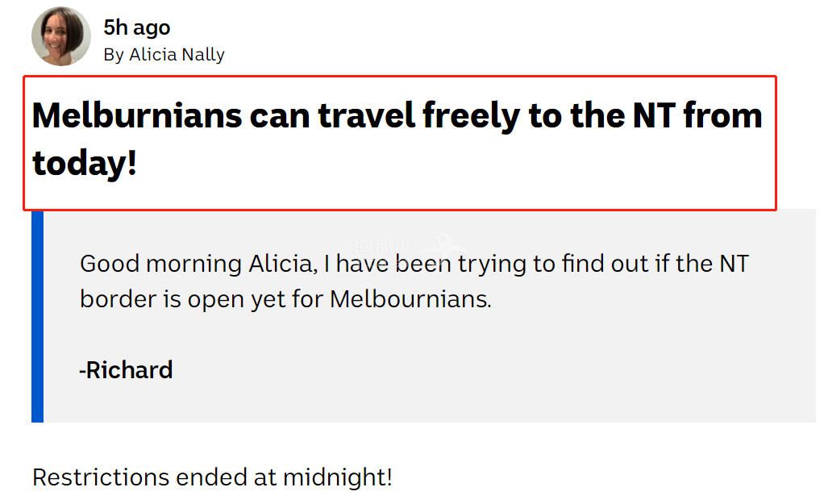Image resolution: width=824 pixels, height=504 pixels.
Task: Click 'Restrictions ended at midnight!' text
Action: (x=212, y=477)
